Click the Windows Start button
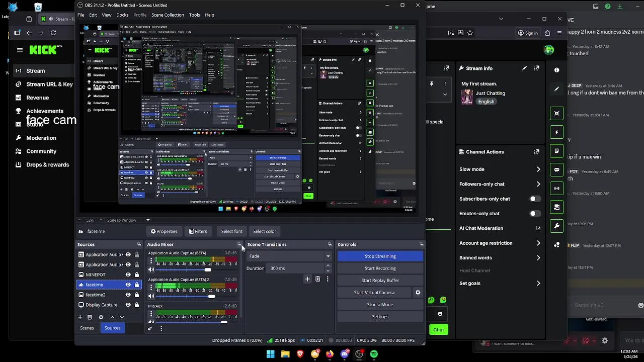This screenshot has width=644, height=362. coord(271,354)
